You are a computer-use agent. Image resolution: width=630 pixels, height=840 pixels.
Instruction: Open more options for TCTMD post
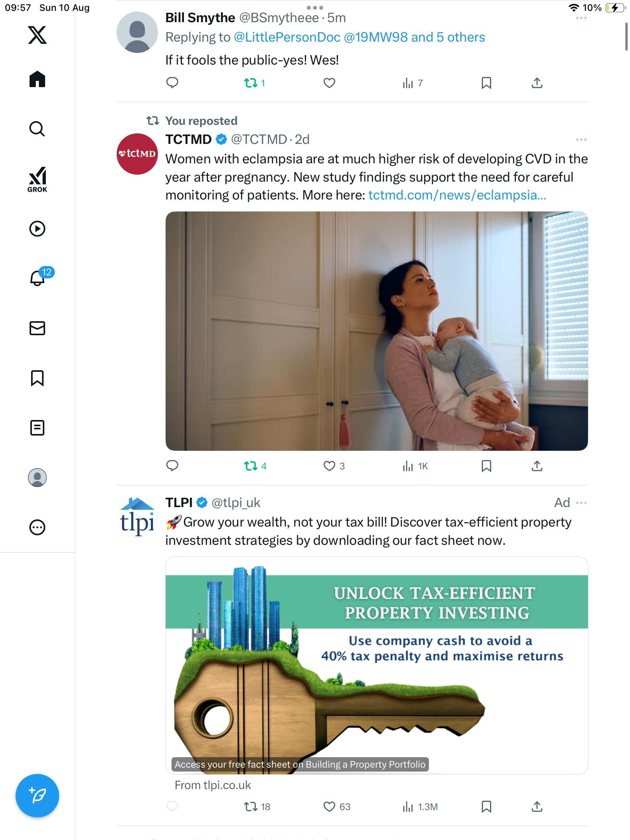point(581,139)
